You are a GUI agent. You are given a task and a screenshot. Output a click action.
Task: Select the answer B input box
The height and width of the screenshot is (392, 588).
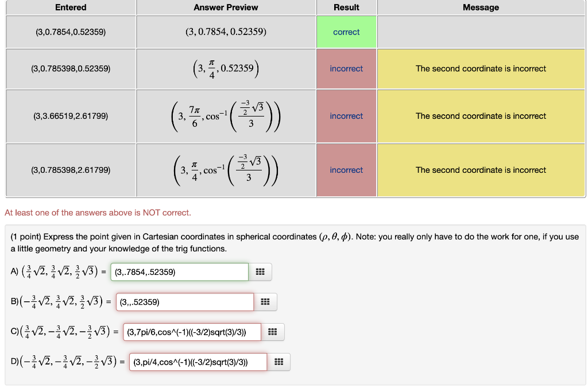pos(184,301)
